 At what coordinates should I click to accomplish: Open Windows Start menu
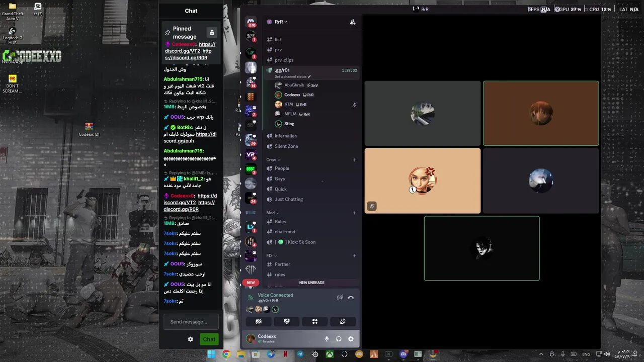211,354
